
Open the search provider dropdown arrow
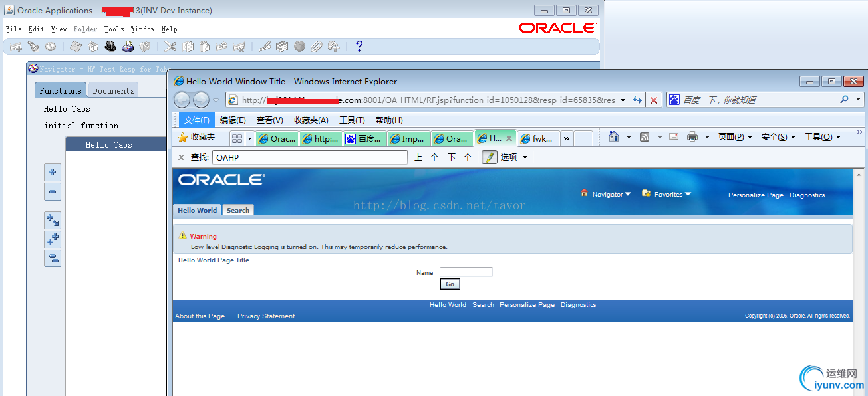858,100
